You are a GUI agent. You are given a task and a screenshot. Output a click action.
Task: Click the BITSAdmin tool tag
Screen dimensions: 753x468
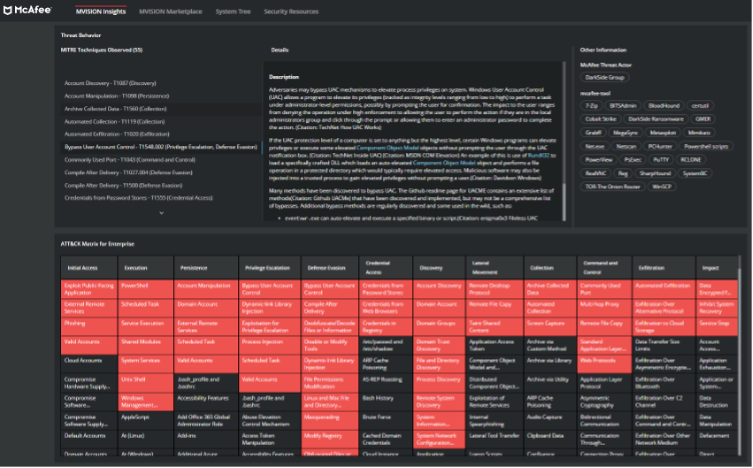(623, 106)
